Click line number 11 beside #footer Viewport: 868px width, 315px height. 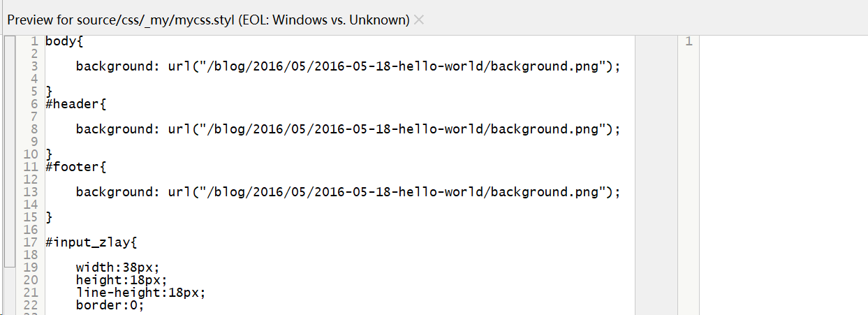point(31,167)
